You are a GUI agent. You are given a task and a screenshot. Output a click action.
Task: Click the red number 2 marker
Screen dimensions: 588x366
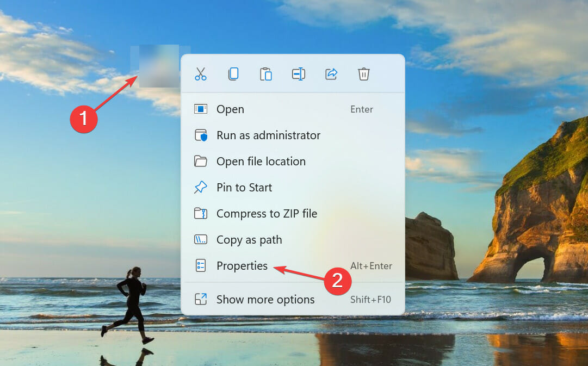pyautogui.click(x=337, y=281)
